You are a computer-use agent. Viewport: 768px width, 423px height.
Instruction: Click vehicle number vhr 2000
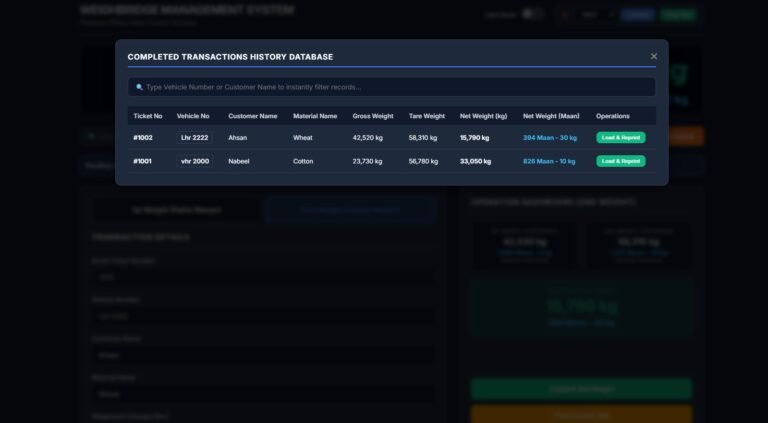tap(195, 161)
